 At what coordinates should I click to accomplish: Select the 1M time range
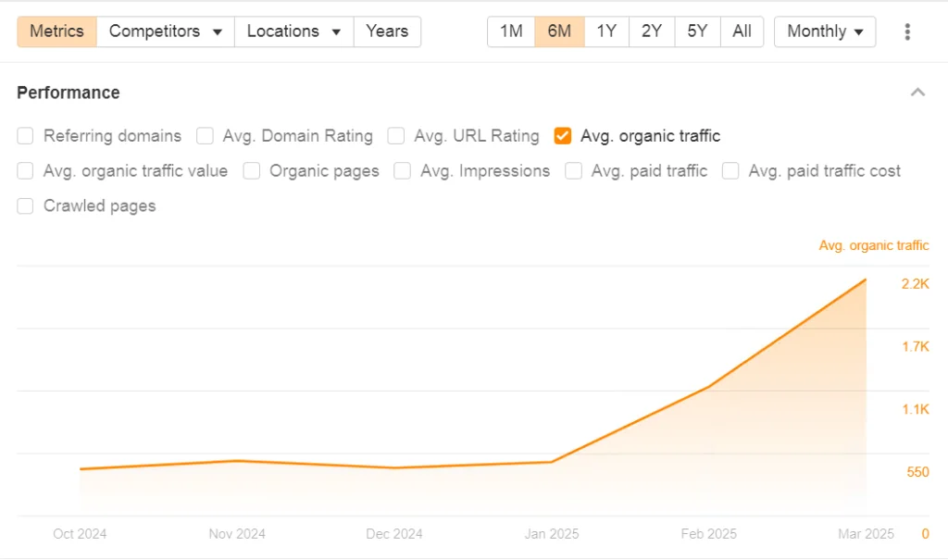pyautogui.click(x=511, y=31)
